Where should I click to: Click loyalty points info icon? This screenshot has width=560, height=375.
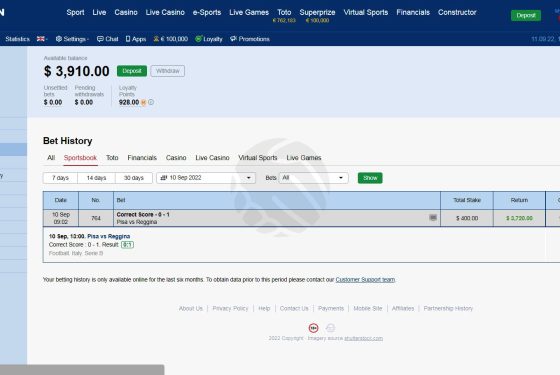tap(151, 102)
